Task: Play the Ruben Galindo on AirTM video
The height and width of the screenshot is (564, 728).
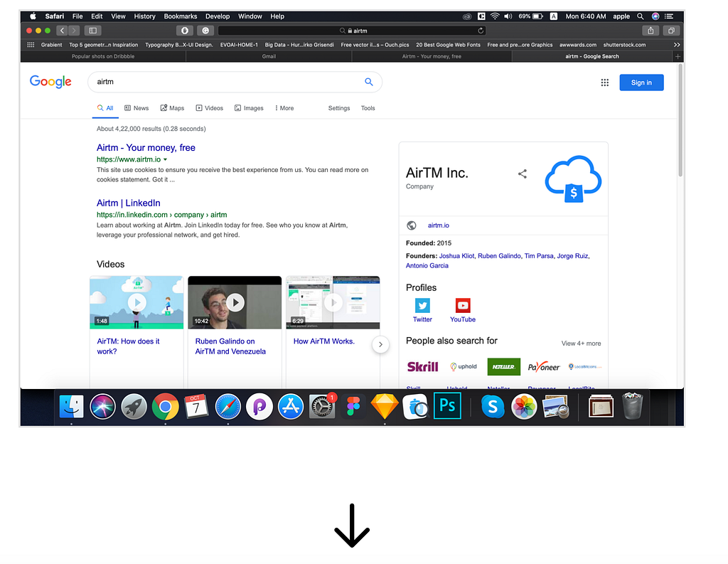Action: tap(235, 302)
